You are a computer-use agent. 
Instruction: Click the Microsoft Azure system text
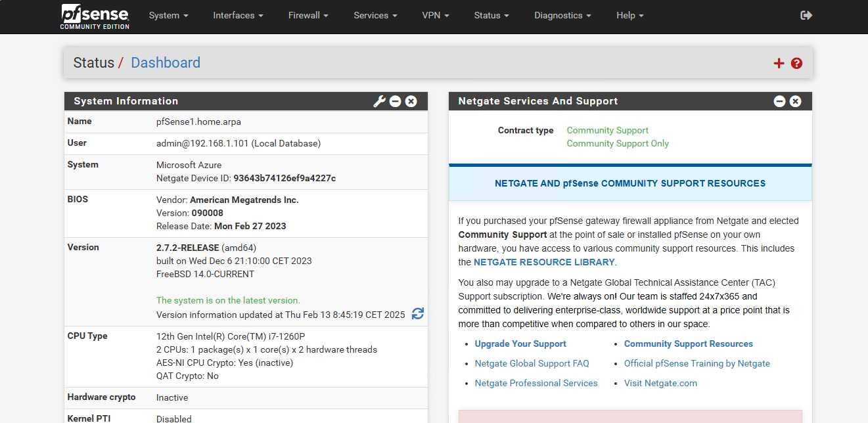[x=189, y=165]
